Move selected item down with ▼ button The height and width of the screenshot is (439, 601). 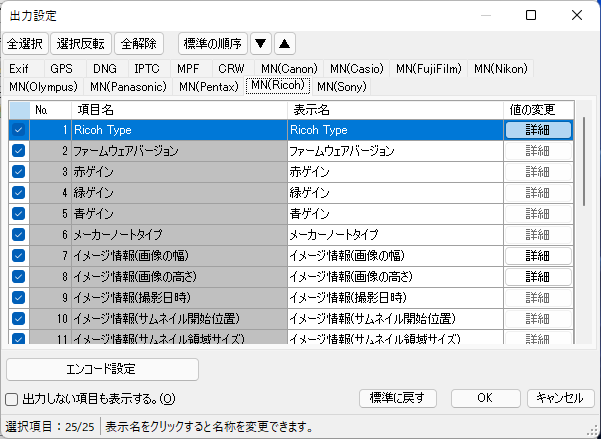click(261, 44)
